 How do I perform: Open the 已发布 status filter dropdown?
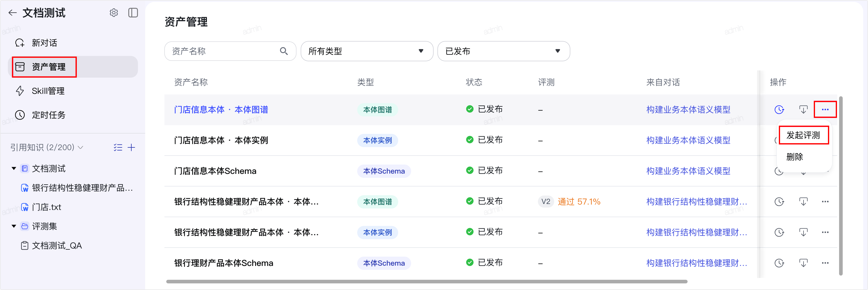(503, 51)
